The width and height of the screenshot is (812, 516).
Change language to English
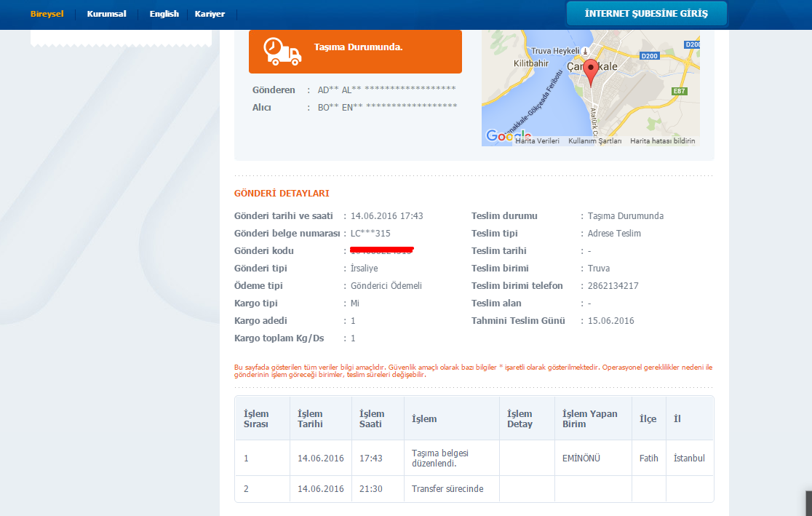[164, 14]
